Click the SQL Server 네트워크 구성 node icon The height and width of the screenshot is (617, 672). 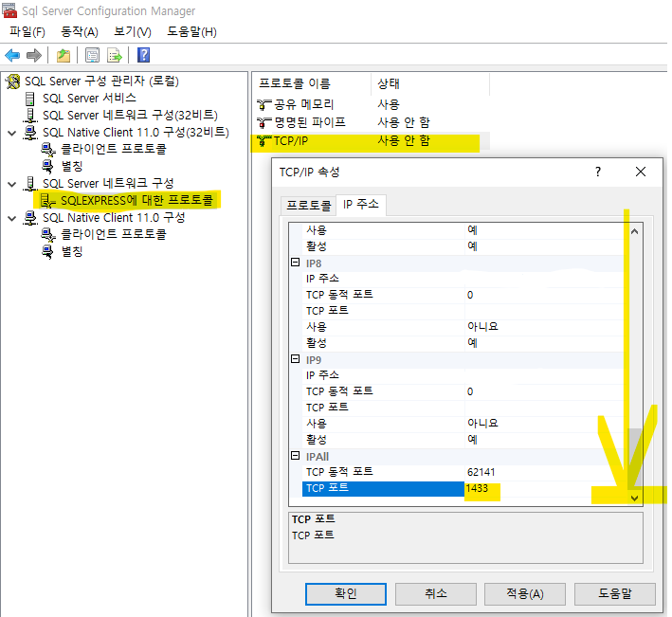pos(30,183)
